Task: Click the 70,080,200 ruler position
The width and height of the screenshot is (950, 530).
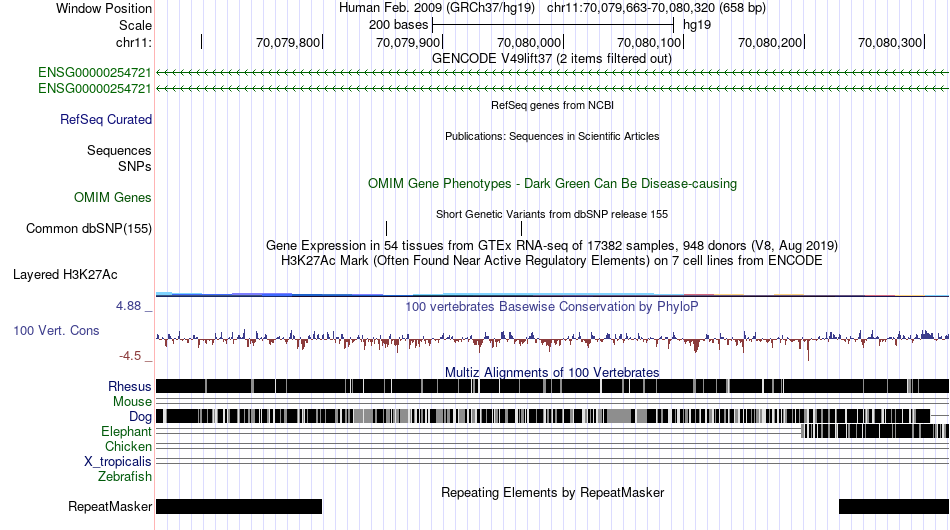Action: (x=769, y=42)
